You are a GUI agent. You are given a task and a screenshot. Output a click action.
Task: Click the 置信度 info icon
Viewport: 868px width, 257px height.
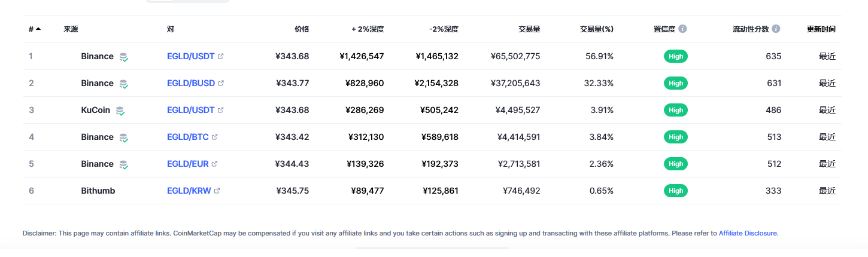click(x=682, y=29)
